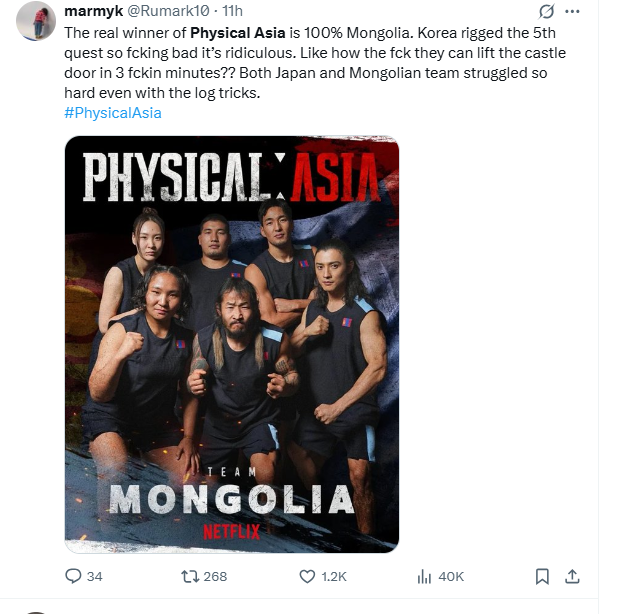
Task: Open the three-dot more options menu
Action: (x=572, y=11)
